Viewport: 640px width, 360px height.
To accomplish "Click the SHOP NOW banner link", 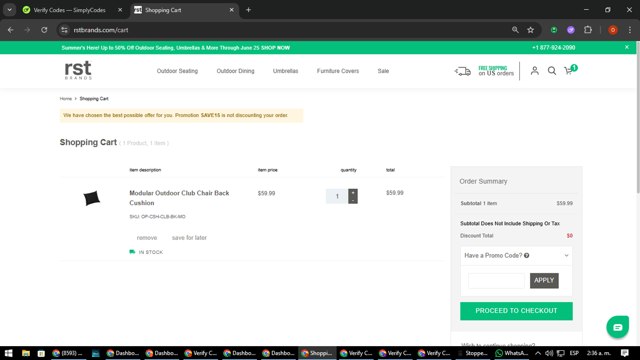I will click(x=276, y=48).
